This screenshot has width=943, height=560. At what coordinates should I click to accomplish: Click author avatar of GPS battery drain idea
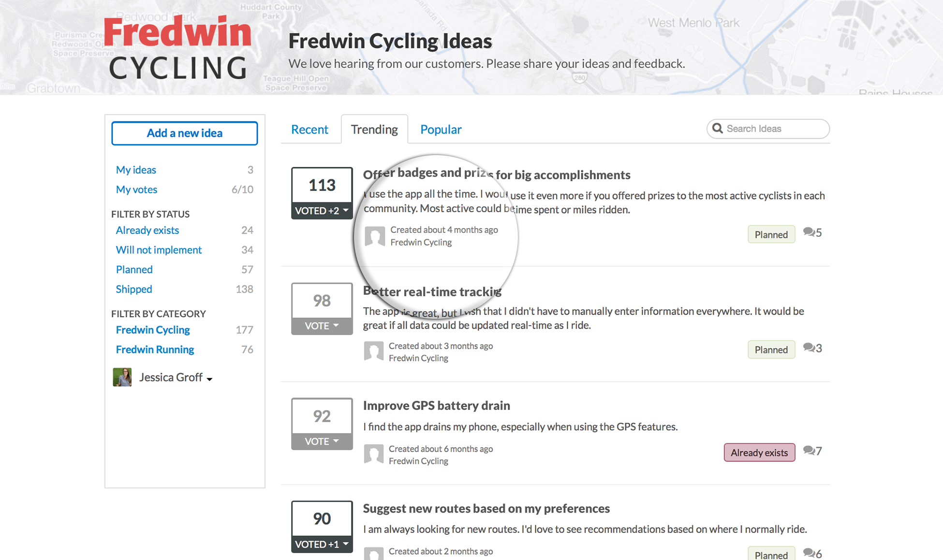tap(374, 454)
